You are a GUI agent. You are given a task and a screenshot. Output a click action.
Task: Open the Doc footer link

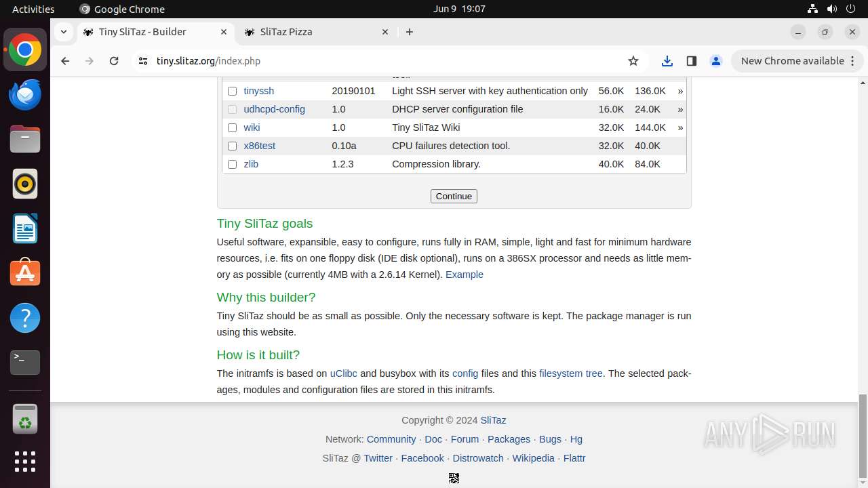point(433,439)
